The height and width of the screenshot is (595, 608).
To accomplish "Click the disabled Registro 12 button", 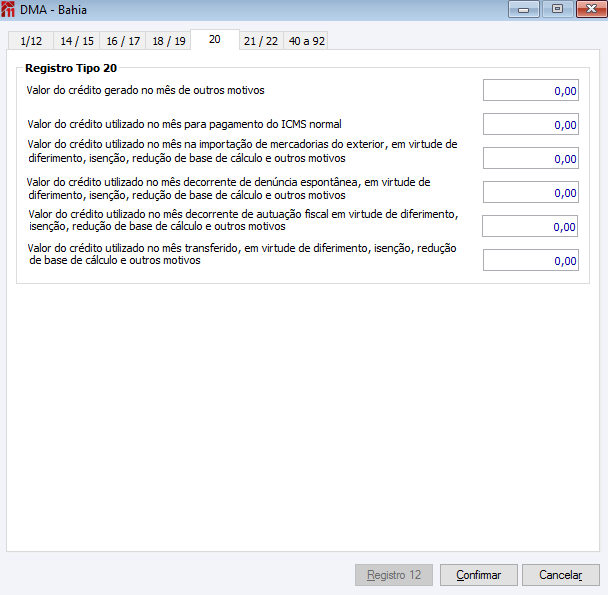I will (x=394, y=575).
